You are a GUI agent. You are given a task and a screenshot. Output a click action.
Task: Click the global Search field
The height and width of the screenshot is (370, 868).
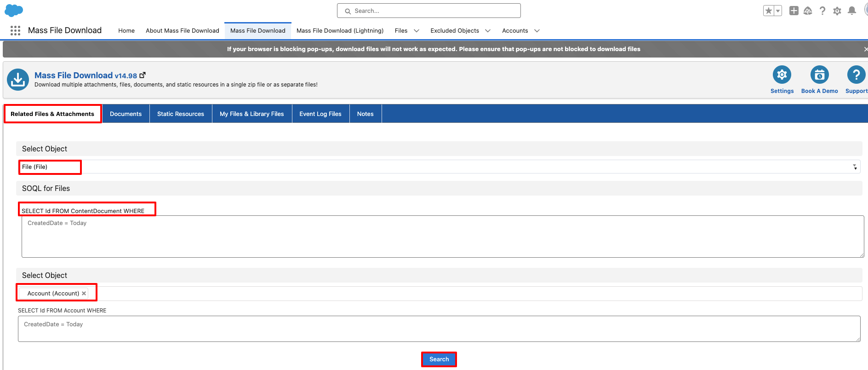click(x=429, y=11)
